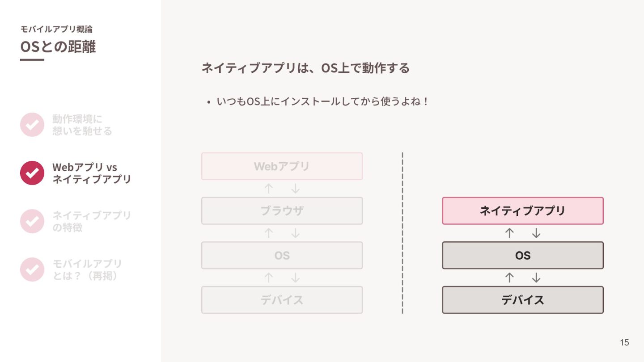644x362 pixels.
Task: Select the pink ネイティブアプリ box
Action: (523, 210)
